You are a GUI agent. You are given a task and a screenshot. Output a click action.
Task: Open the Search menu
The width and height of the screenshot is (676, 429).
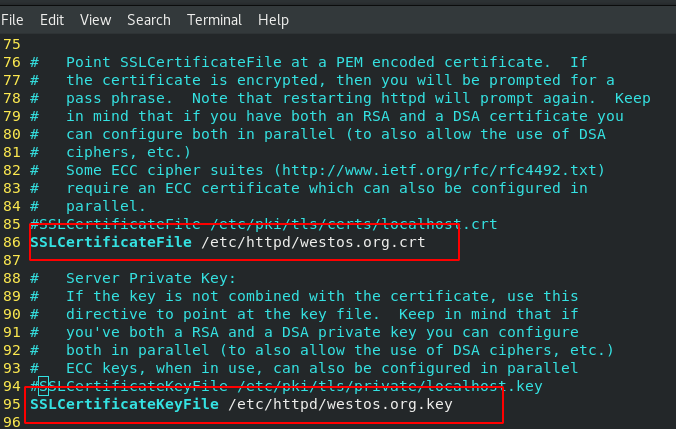point(149,20)
